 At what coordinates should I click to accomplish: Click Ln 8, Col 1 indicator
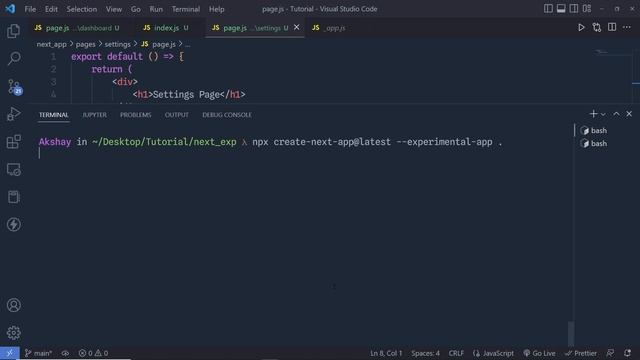point(386,353)
